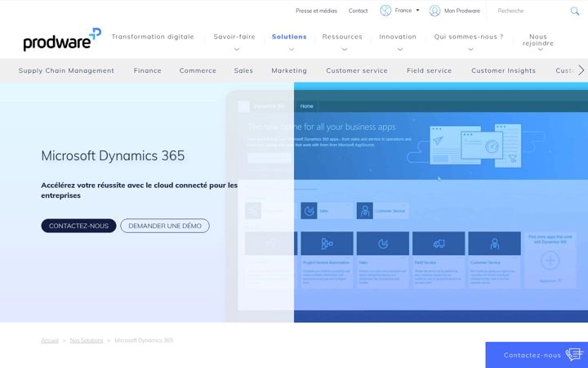
Task: Open Transformation digitale menu item
Action: coord(153,37)
